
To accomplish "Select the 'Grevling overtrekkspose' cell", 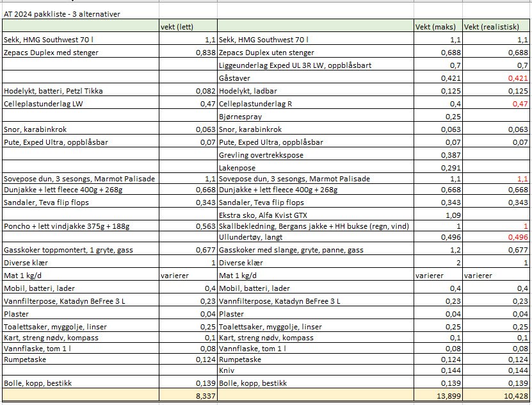I will (316, 155).
